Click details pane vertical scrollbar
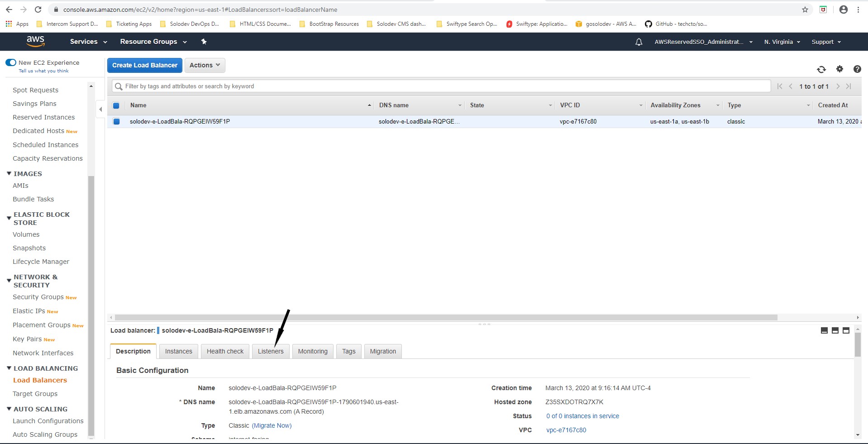 point(858,345)
